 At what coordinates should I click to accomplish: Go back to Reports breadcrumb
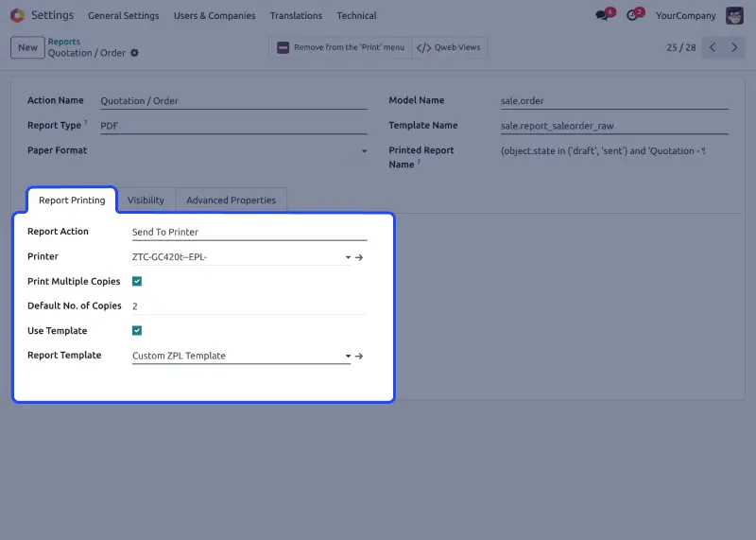pos(63,42)
